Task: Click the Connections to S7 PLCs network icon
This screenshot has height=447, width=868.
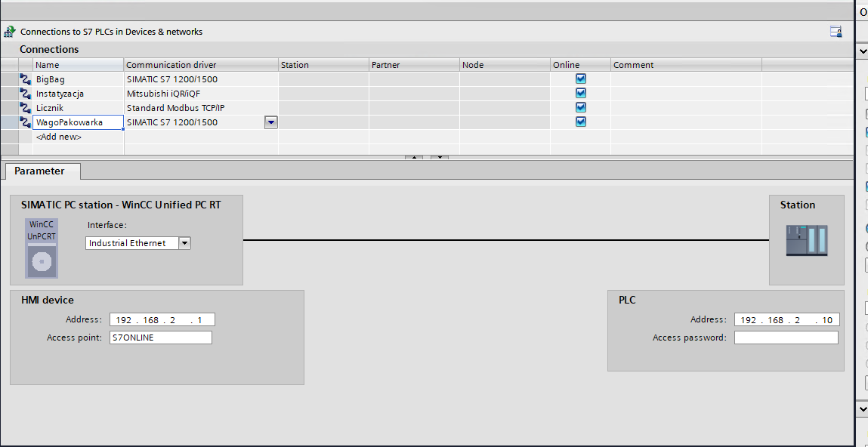Action: (x=9, y=32)
